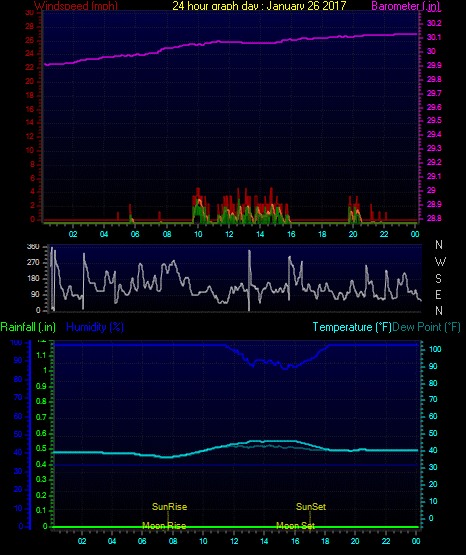Image resolution: width=466 pixels, height=555 pixels.
Task: Click the W compass direction label
Action: [440, 262]
